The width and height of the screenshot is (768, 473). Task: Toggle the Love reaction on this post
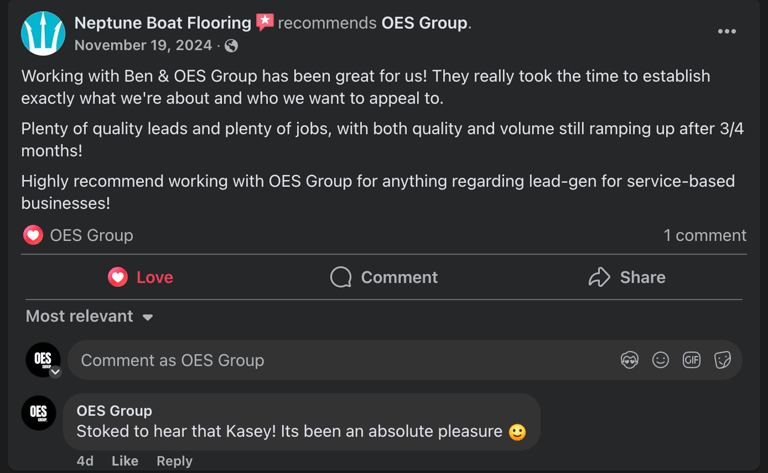[140, 277]
